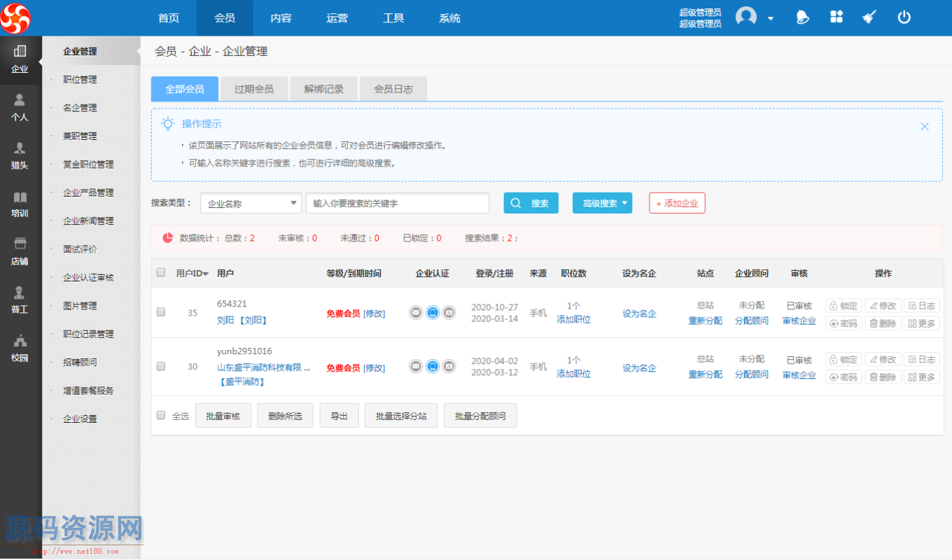This screenshot has height=560, width=952.
Task: Open the apps grid icon in top bar
Action: [x=836, y=17]
